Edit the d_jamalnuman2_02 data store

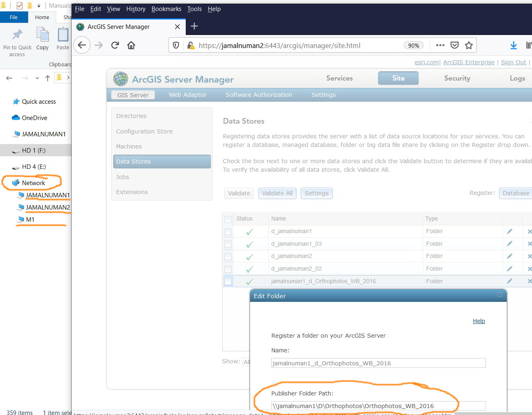click(x=509, y=269)
